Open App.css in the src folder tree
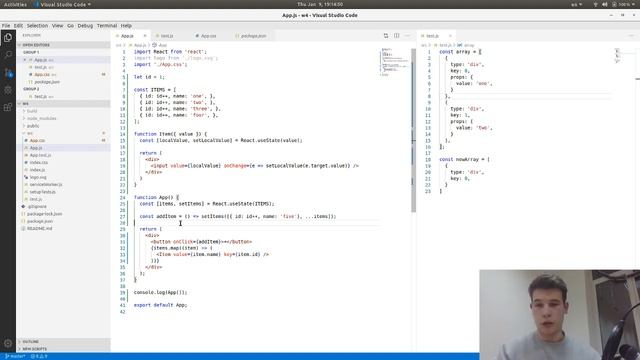Viewport: 640px width, 360px height. (63, 140)
